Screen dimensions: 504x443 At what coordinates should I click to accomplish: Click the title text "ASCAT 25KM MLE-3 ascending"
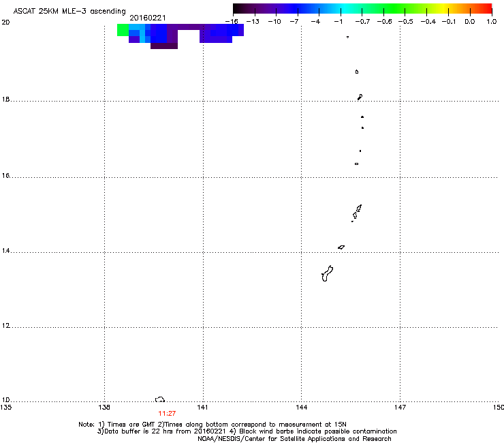pos(69,12)
